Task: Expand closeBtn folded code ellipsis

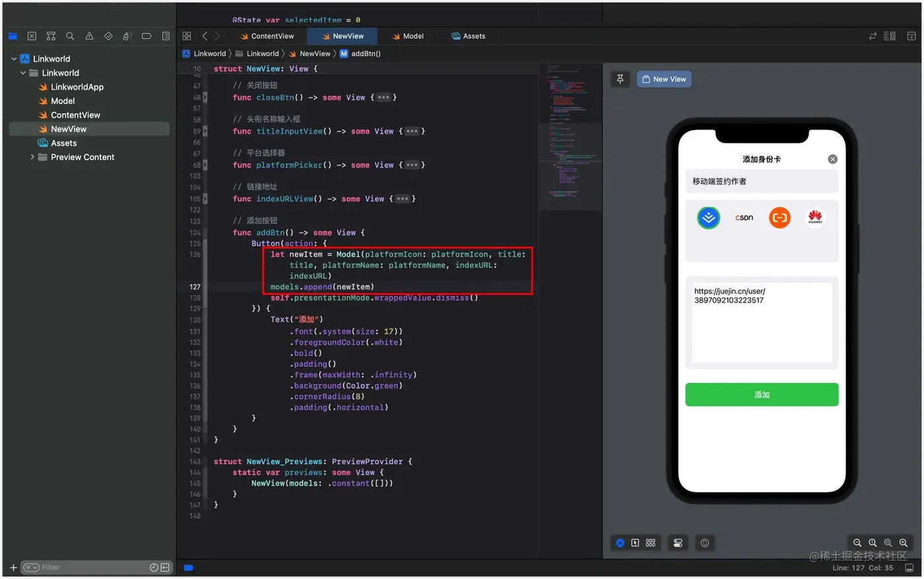Action: coord(383,98)
